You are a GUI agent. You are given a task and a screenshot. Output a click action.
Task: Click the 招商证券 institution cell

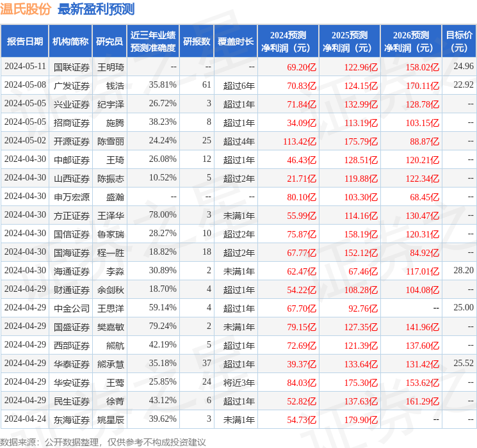tap(72, 123)
